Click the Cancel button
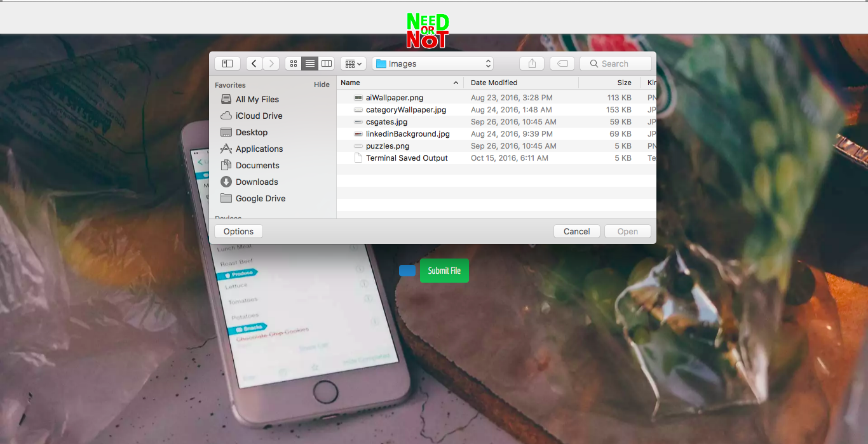The image size is (868, 444). tap(577, 231)
